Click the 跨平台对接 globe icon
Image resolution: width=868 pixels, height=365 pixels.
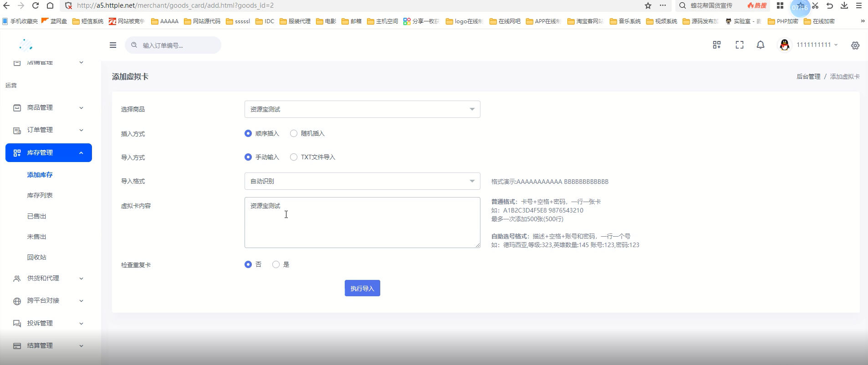[x=17, y=301]
